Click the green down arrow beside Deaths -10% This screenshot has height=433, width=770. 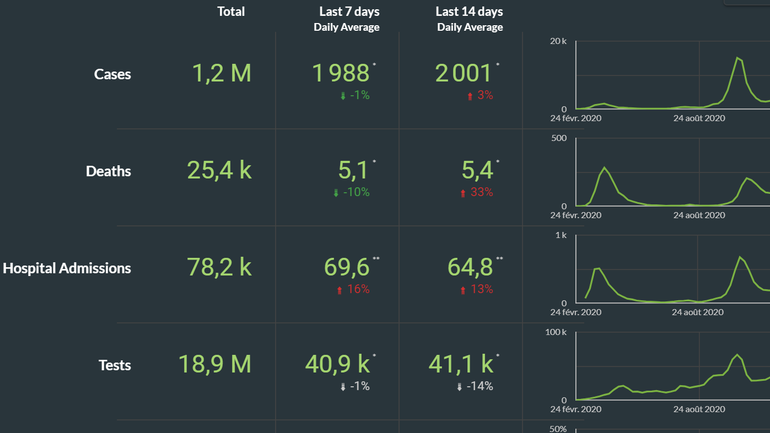point(336,192)
